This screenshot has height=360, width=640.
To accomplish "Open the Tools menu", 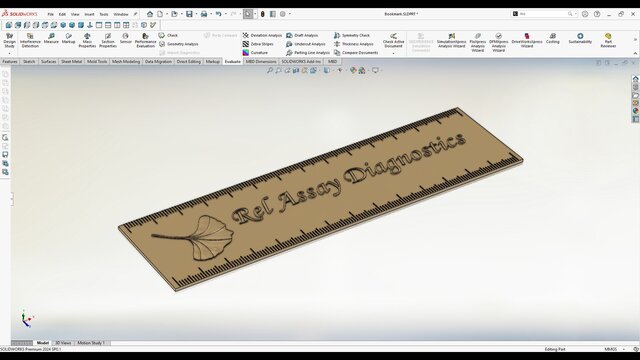I will [x=104, y=14].
